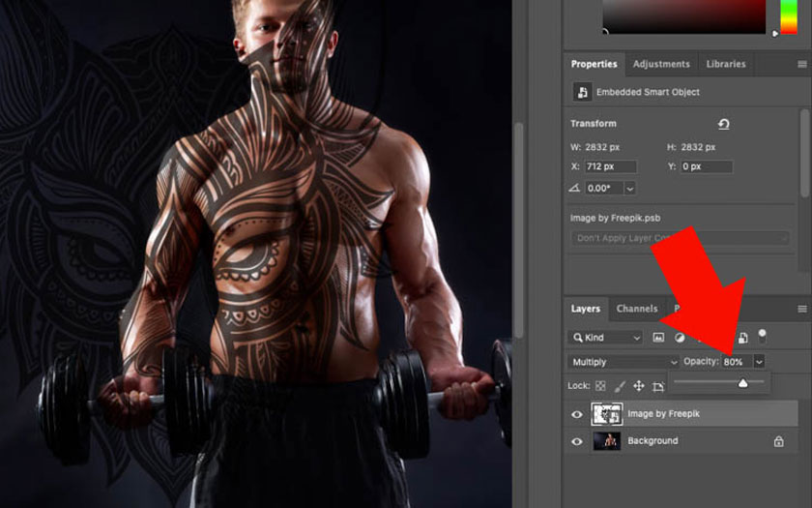Hide the Background layer
812x508 pixels.
pyautogui.click(x=576, y=441)
